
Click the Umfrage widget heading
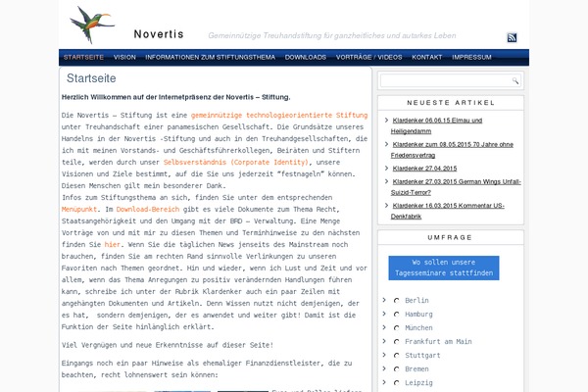(x=450, y=237)
